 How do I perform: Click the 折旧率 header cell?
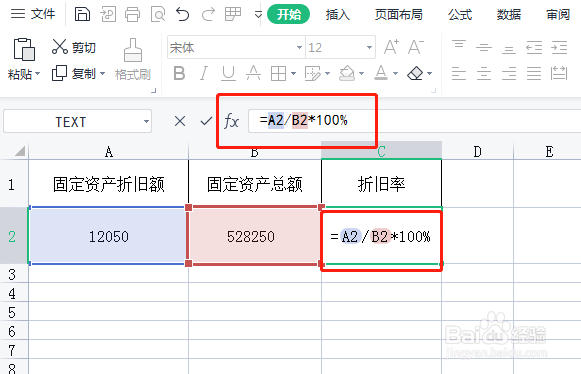[381, 184]
